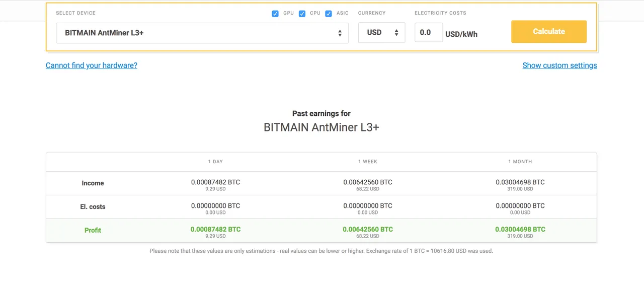This screenshot has width=644, height=285.
Task: Click the 'Past earnings for' heading
Action: click(x=321, y=114)
